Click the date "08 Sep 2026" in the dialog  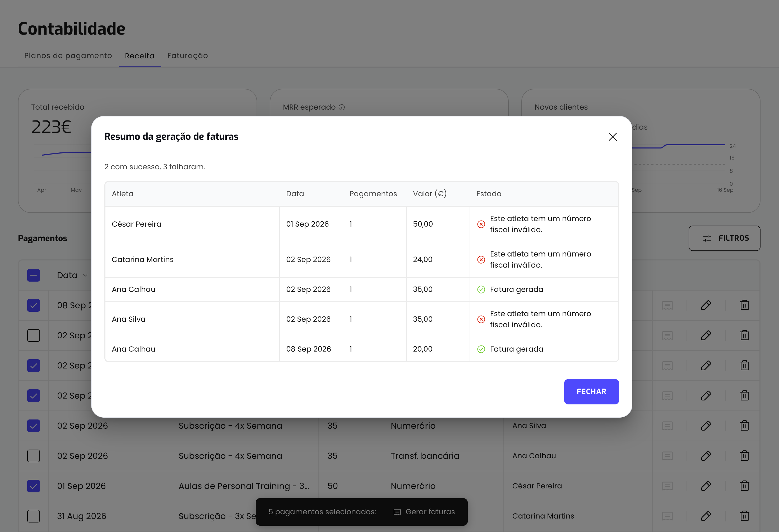(308, 349)
